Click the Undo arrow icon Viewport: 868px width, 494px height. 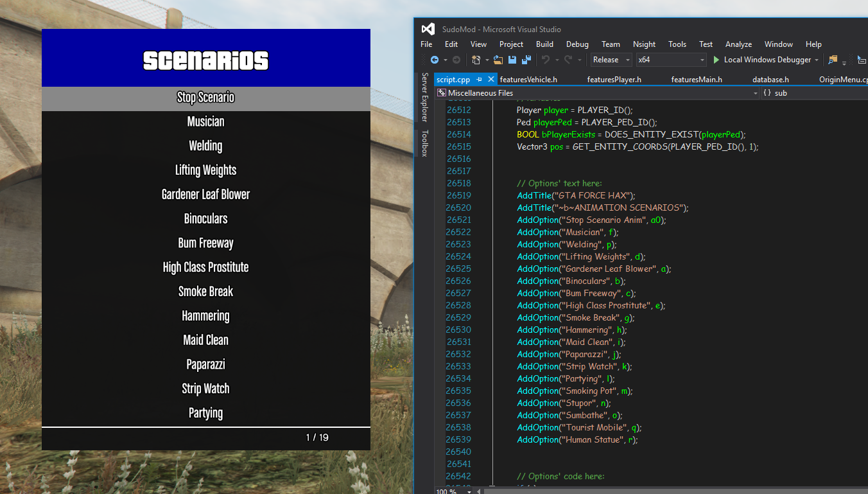tap(546, 60)
